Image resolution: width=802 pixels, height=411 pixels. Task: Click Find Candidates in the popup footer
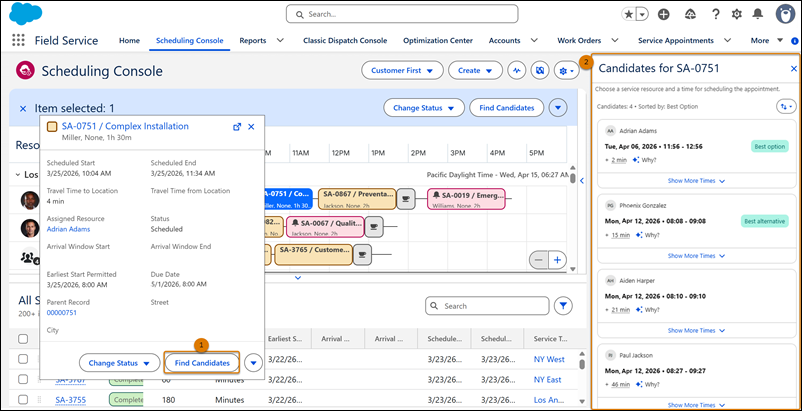pyautogui.click(x=202, y=363)
